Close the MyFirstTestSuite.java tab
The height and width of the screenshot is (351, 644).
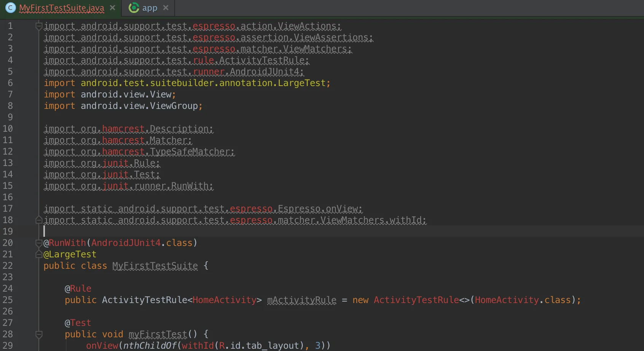(112, 8)
